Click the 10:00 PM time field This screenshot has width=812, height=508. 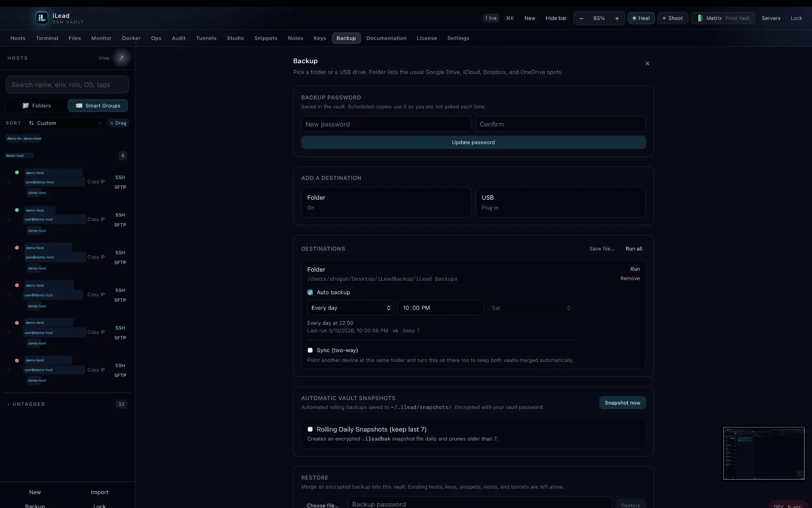click(440, 308)
